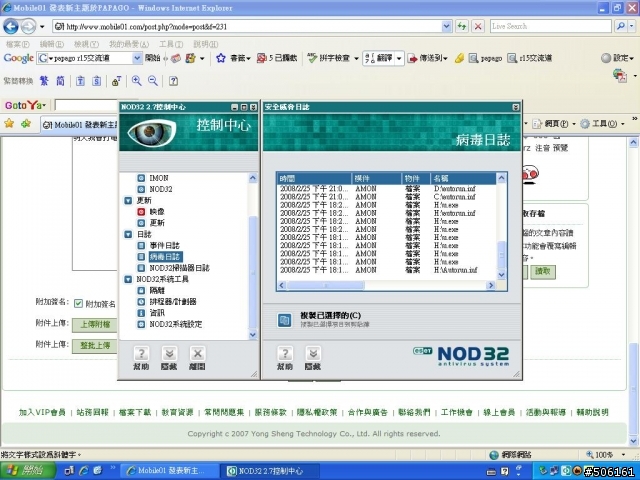Screen dimensions: 640x480
Task: Select log row with H:\Autorun.inf
Action: click(x=387, y=270)
